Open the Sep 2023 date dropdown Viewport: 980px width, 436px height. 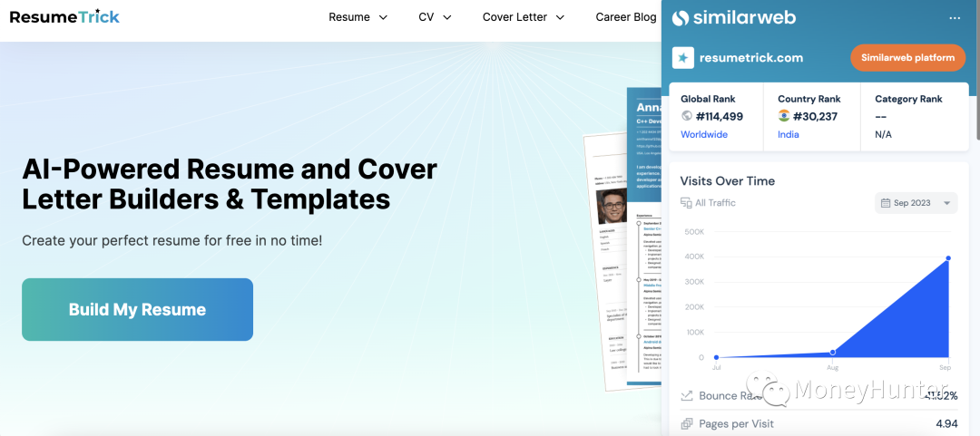coord(916,203)
